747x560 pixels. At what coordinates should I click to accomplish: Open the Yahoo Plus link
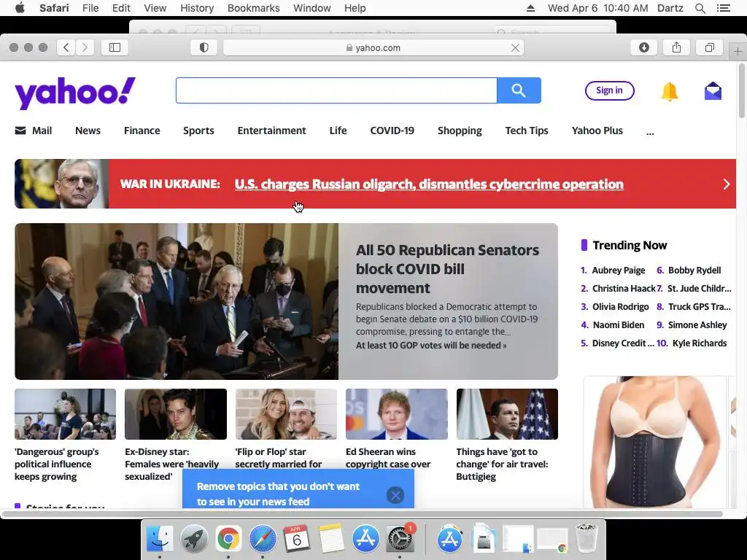(597, 131)
